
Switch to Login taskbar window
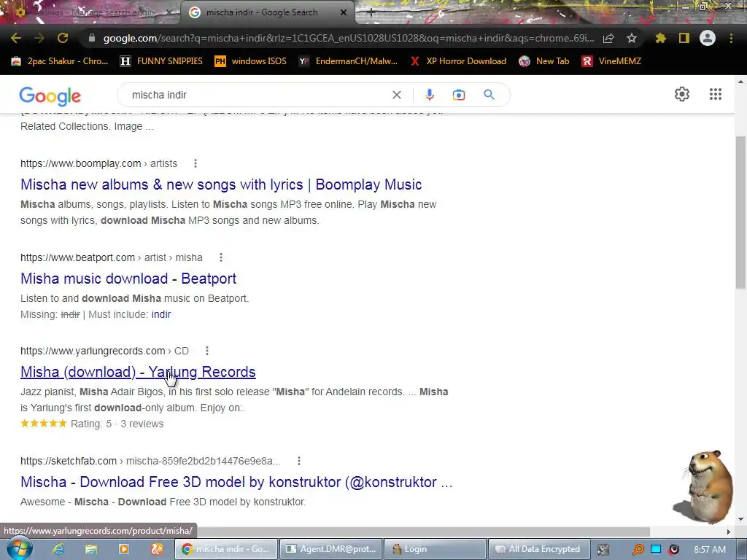(x=435, y=549)
